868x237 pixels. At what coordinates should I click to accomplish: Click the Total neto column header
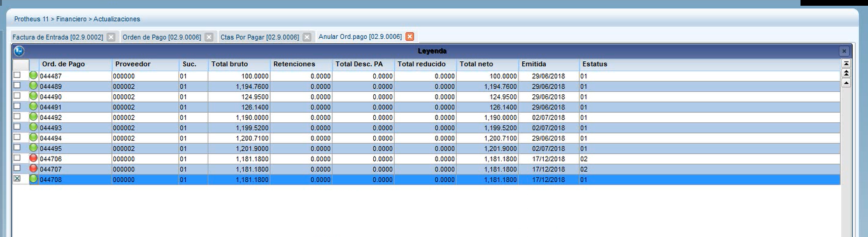click(x=488, y=64)
